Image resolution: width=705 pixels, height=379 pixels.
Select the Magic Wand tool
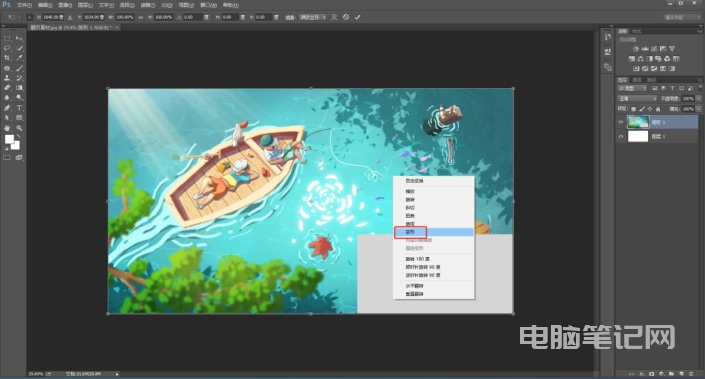(x=19, y=48)
